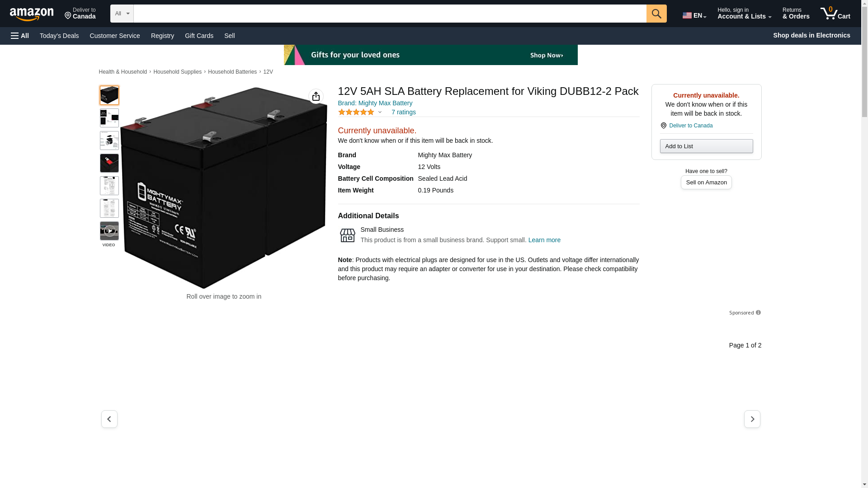This screenshot has width=868, height=488.
Task: Click the search magnifier Go button
Action: [656, 14]
